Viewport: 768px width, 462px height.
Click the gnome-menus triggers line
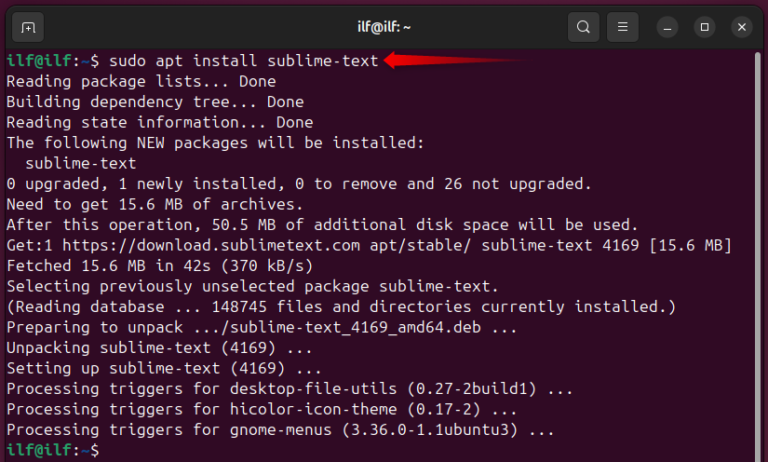point(281,430)
